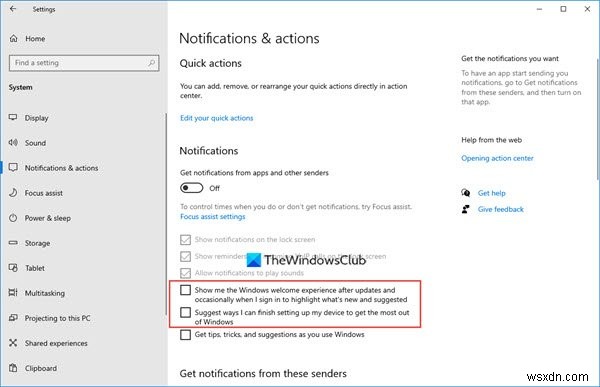Click the search magnifier icon

coord(152,63)
